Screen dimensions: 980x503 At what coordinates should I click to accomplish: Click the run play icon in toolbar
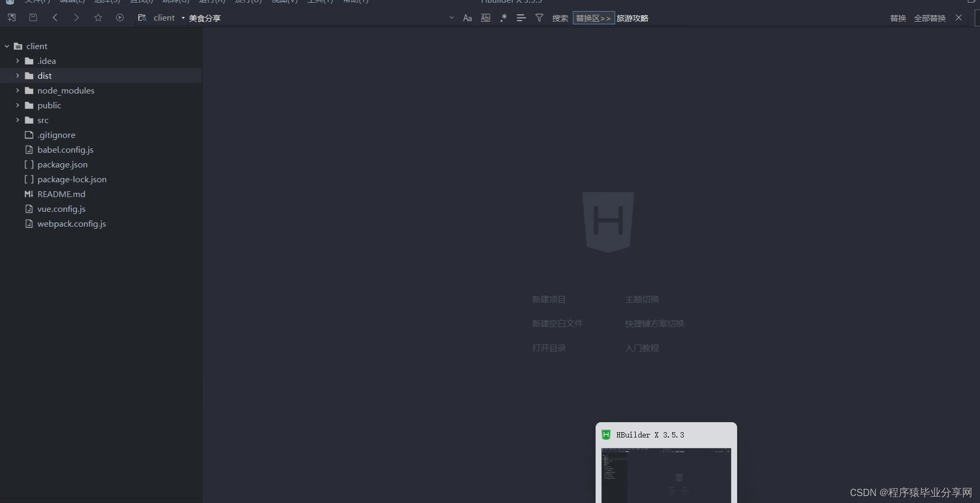tap(120, 17)
